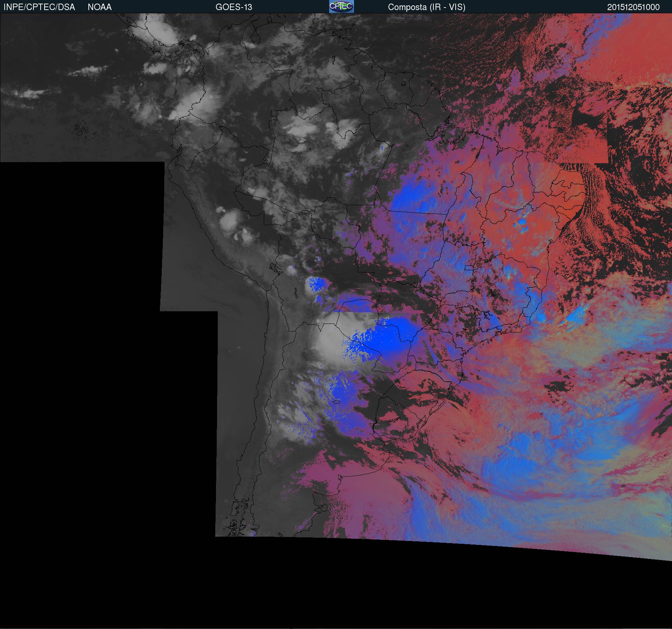Screen dimensions: 672x629
Task: Click the INPE/CPTEC/DSA header label
Action: click(39, 7)
